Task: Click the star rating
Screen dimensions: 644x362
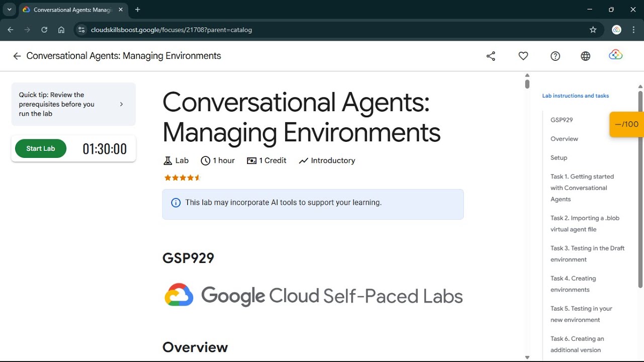Action: (182, 177)
